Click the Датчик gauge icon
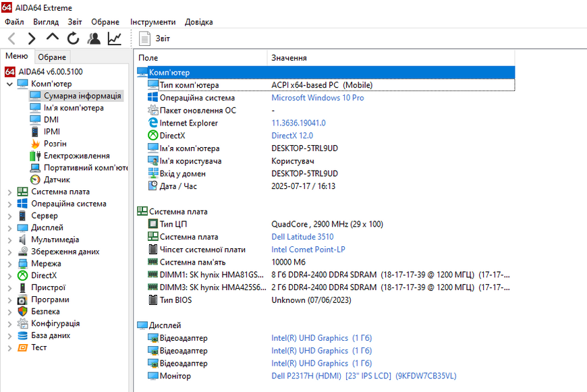The width and height of the screenshot is (587, 392). pos(35,179)
